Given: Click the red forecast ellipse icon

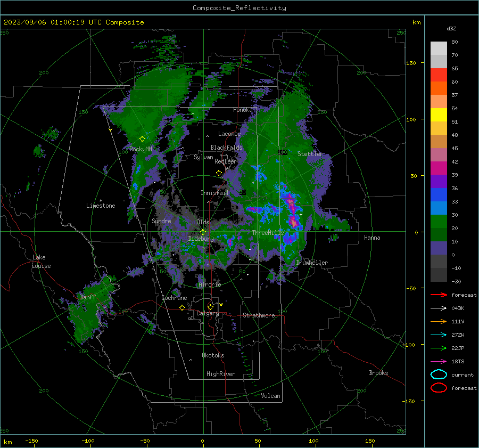Looking at the screenshot, I should pyautogui.click(x=439, y=388).
